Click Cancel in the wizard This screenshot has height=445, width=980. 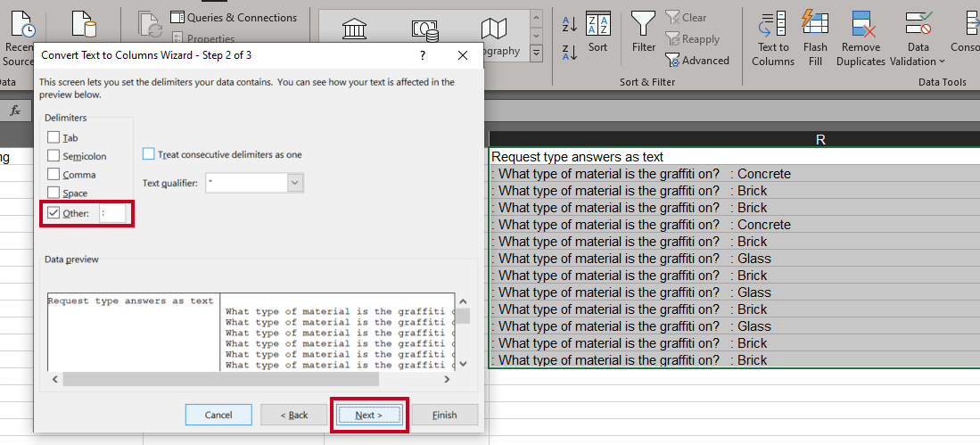pos(218,415)
